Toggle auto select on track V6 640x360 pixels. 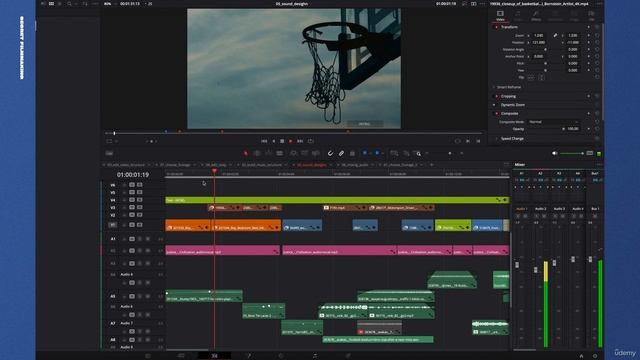tap(132, 185)
